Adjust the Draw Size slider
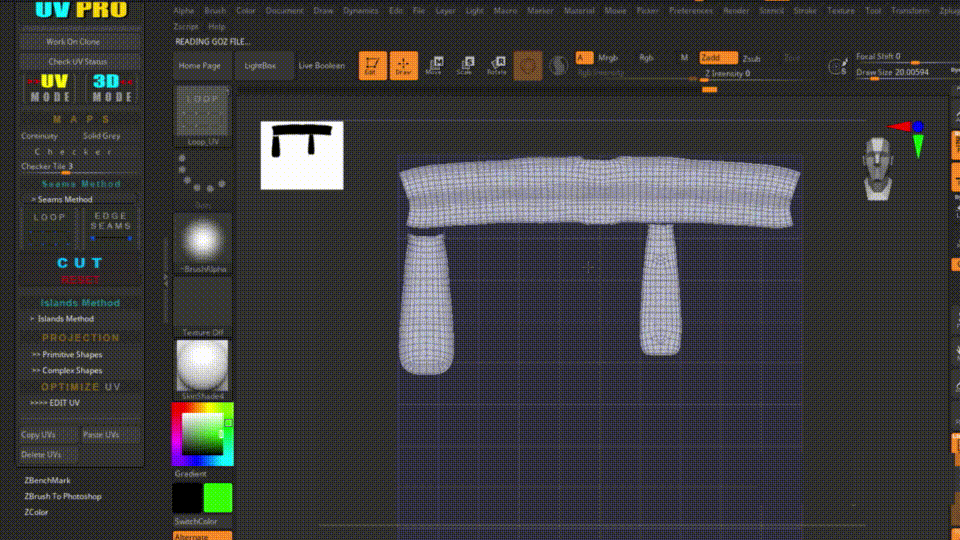The width and height of the screenshot is (960, 540). pyautogui.click(x=901, y=73)
